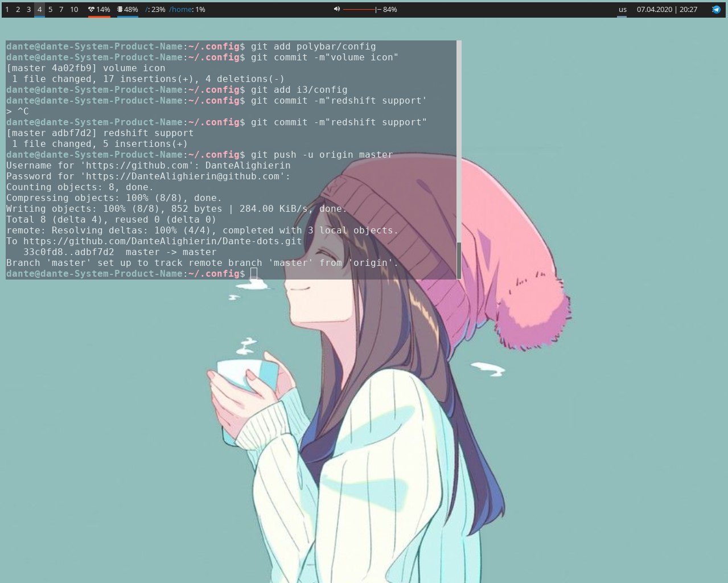Click the memory chip icon

click(x=120, y=10)
